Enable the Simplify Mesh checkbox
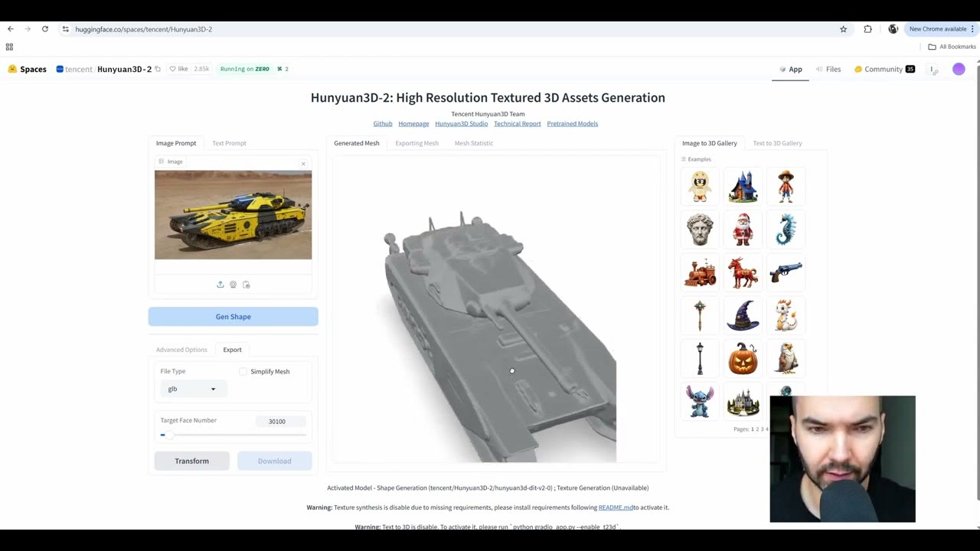 (x=243, y=372)
